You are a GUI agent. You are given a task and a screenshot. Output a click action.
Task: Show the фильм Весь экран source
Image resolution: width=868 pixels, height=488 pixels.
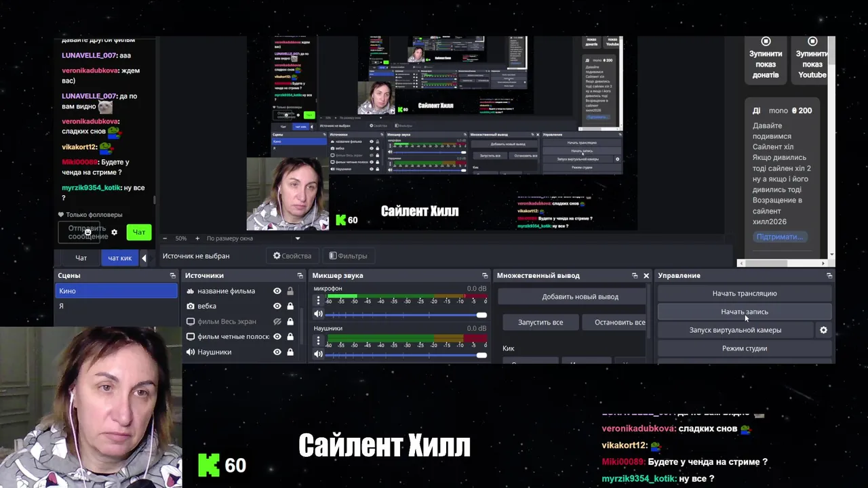(277, 321)
